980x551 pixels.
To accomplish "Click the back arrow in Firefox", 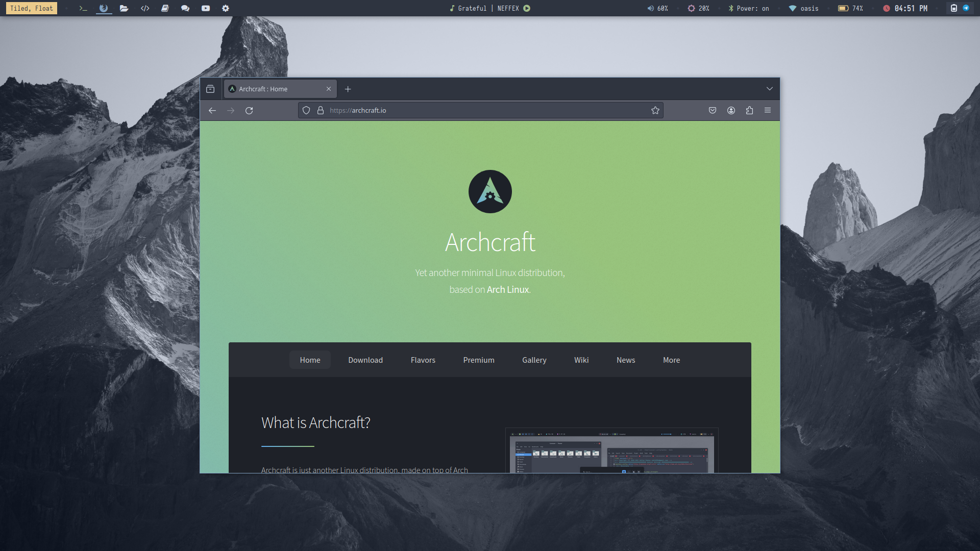I will pos(212,110).
